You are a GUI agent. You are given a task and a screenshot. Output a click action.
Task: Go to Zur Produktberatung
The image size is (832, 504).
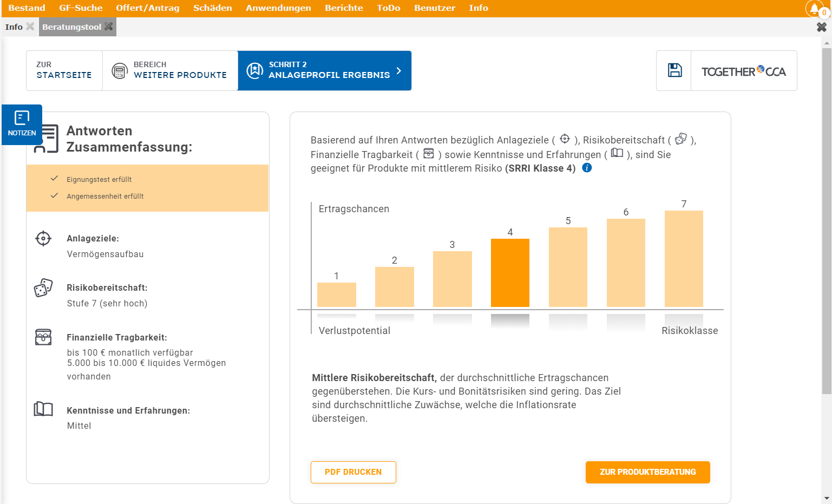[x=647, y=472]
